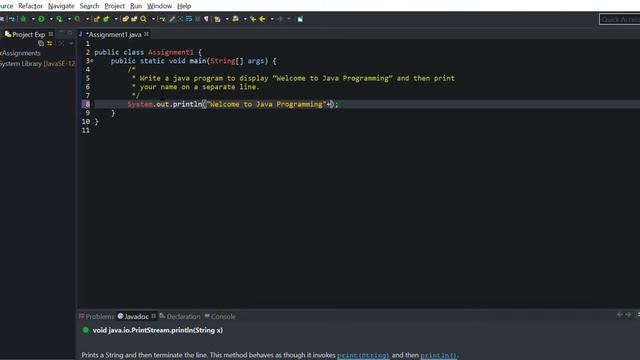Switch to the Problems tab
The image size is (640, 360).
(96, 316)
